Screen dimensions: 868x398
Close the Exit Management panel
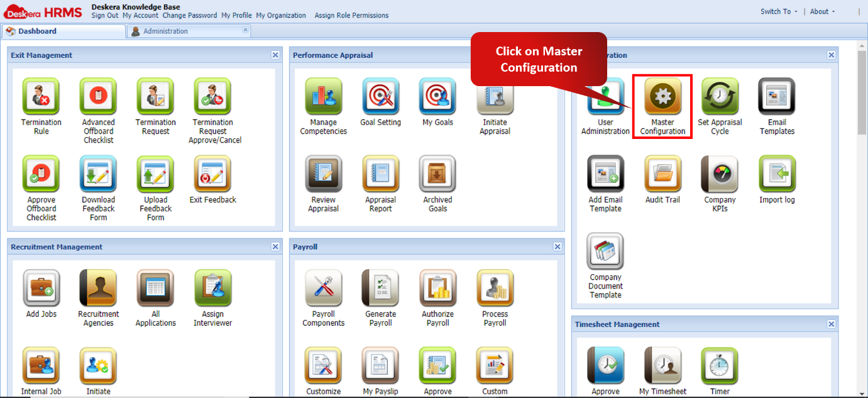tap(275, 55)
